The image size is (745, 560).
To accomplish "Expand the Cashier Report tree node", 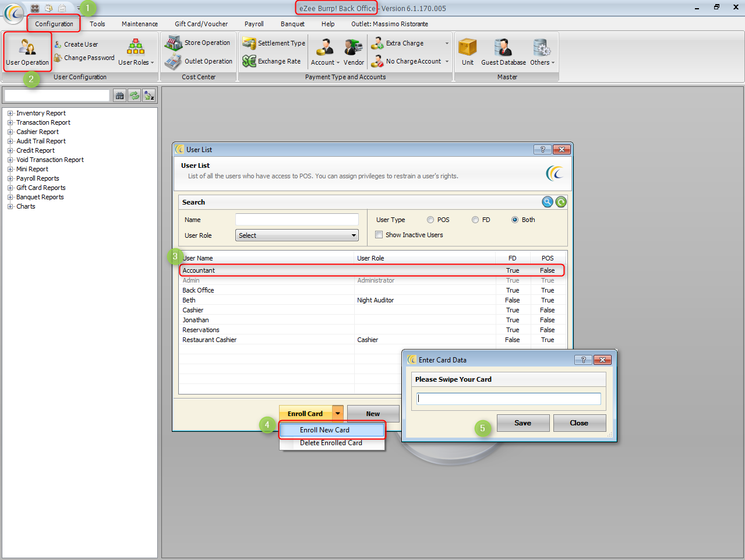I will (10, 132).
